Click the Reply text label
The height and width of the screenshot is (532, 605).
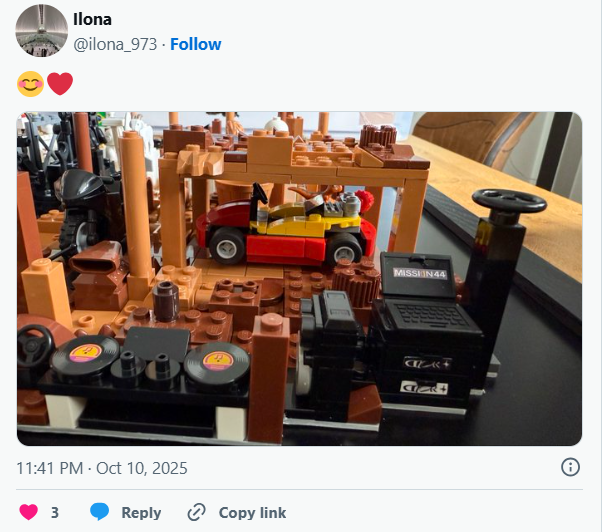(x=141, y=512)
